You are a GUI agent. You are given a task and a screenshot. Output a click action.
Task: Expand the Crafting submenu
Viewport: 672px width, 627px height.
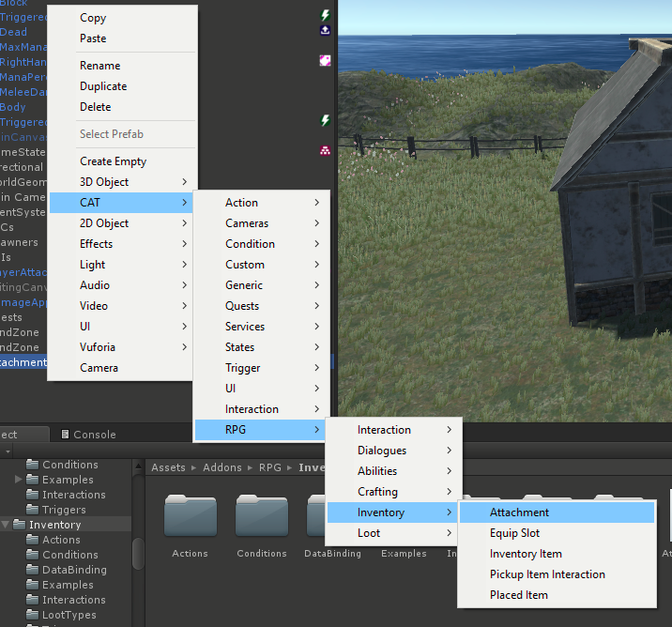(x=393, y=492)
